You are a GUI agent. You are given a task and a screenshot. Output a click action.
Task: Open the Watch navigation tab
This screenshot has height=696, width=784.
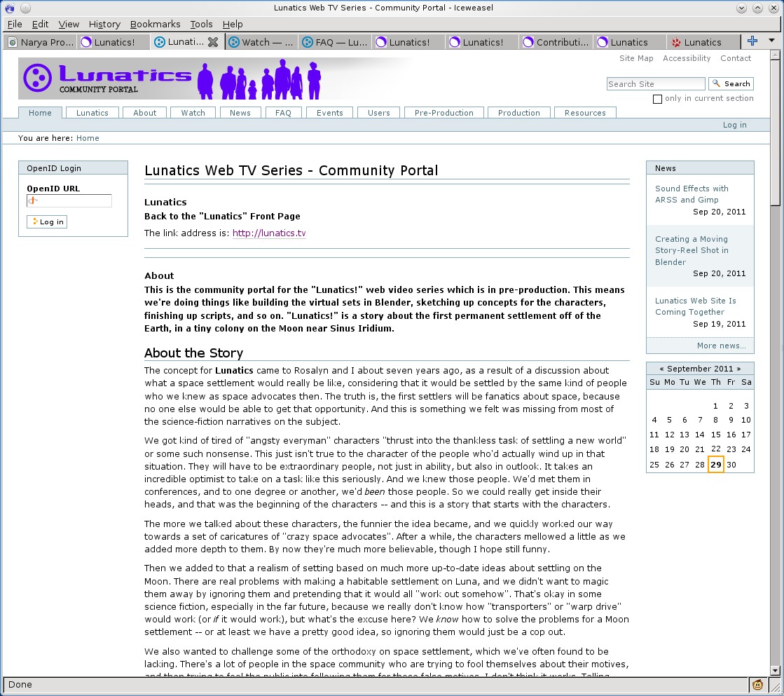[x=193, y=113]
